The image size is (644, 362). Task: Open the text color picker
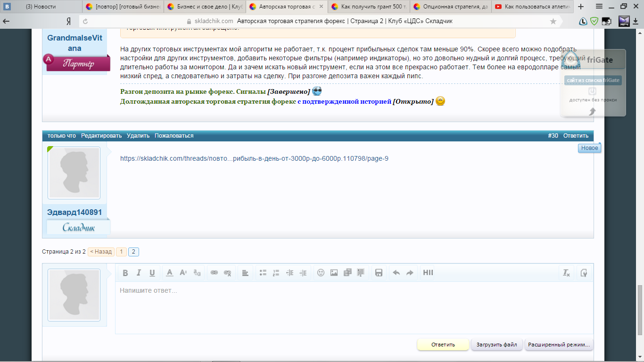click(170, 273)
